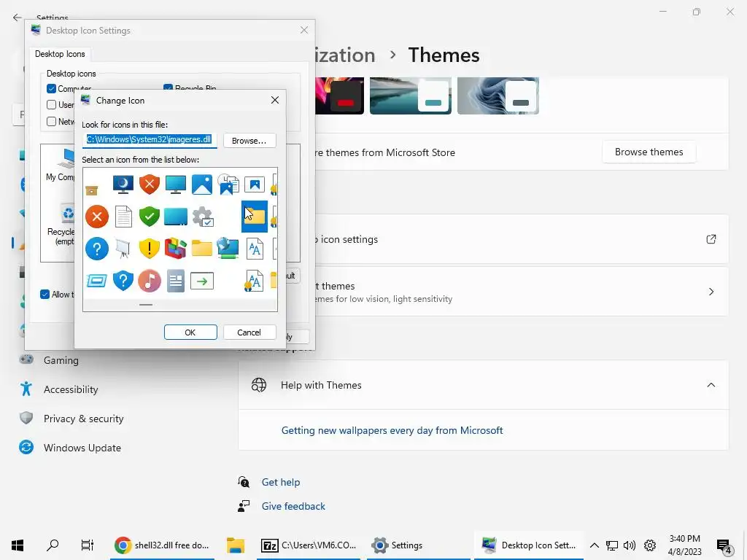747x560 pixels.
Task: Choose the gray news document icon
Action: coord(175,281)
